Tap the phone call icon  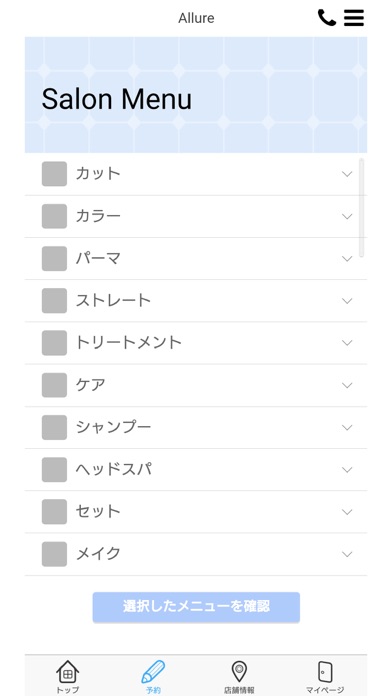click(327, 18)
